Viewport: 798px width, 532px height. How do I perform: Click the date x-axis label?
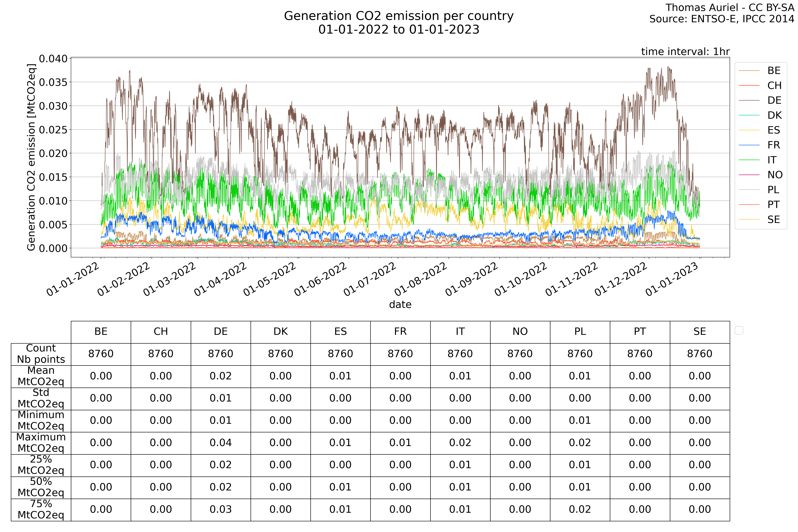400,304
